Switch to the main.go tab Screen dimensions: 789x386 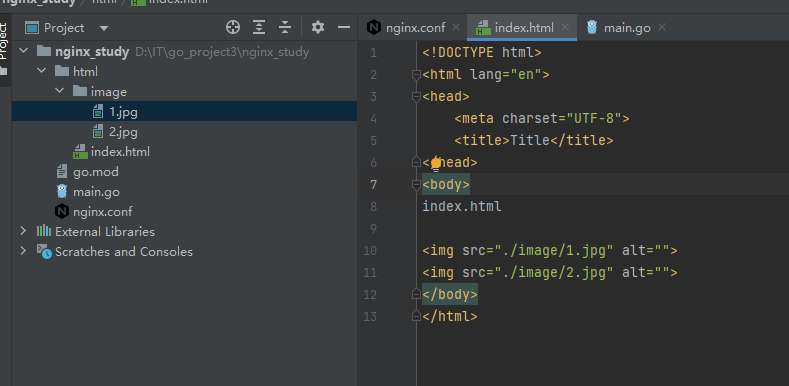pos(627,28)
